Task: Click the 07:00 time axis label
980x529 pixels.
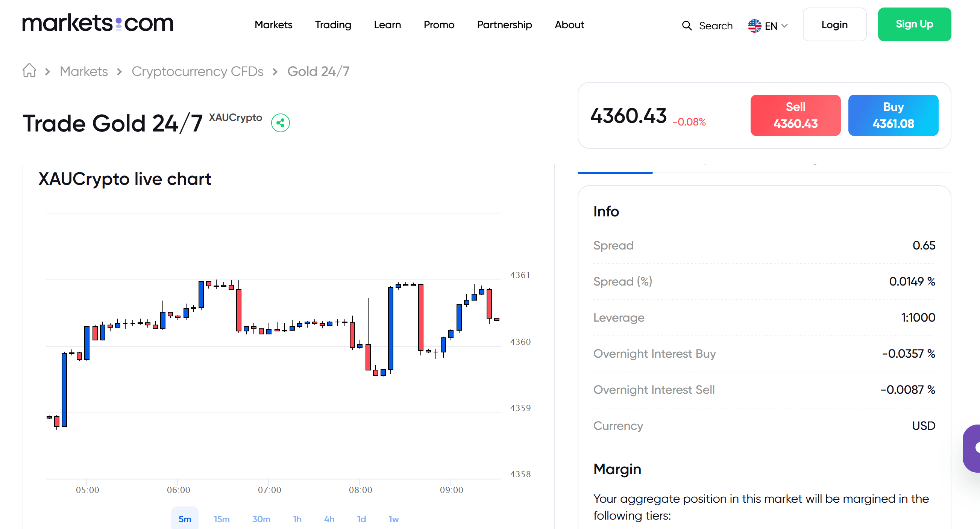Action: coord(269,490)
